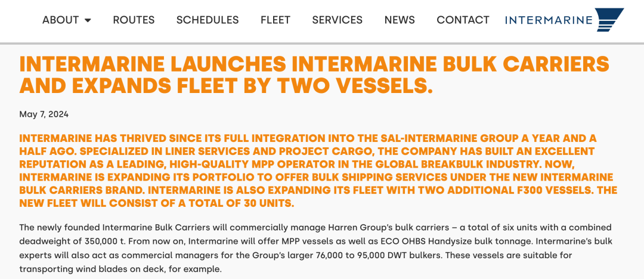Image resolution: width=644 pixels, height=279 pixels.
Task: Click the Intermarine ship-bow logo icon
Action: click(609, 20)
